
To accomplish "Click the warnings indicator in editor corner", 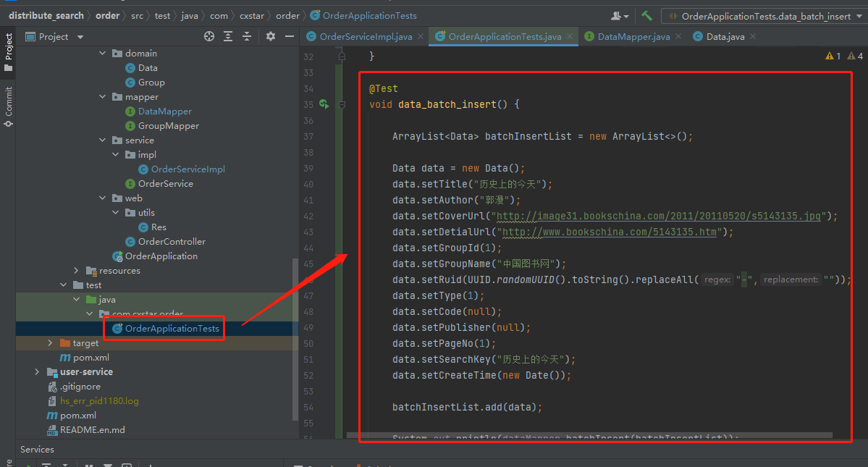I will 833,56.
